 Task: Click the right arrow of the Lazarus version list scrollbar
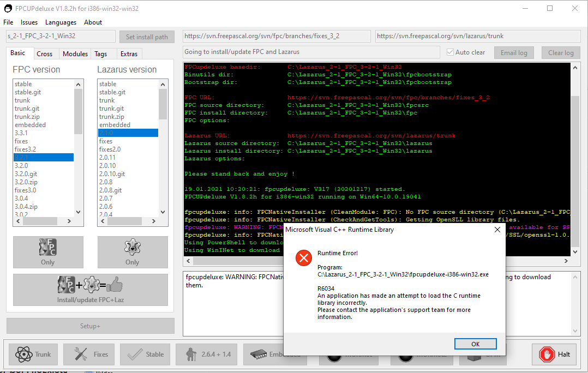(153, 221)
